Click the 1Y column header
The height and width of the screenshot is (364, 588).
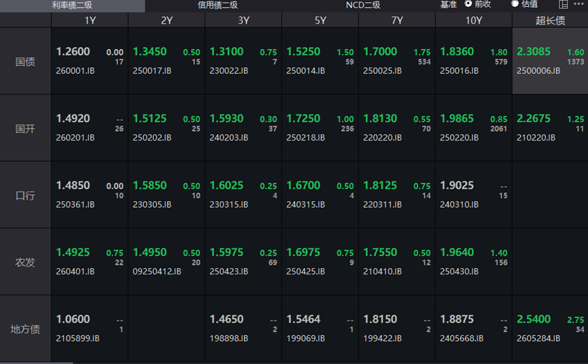tap(90, 20)
